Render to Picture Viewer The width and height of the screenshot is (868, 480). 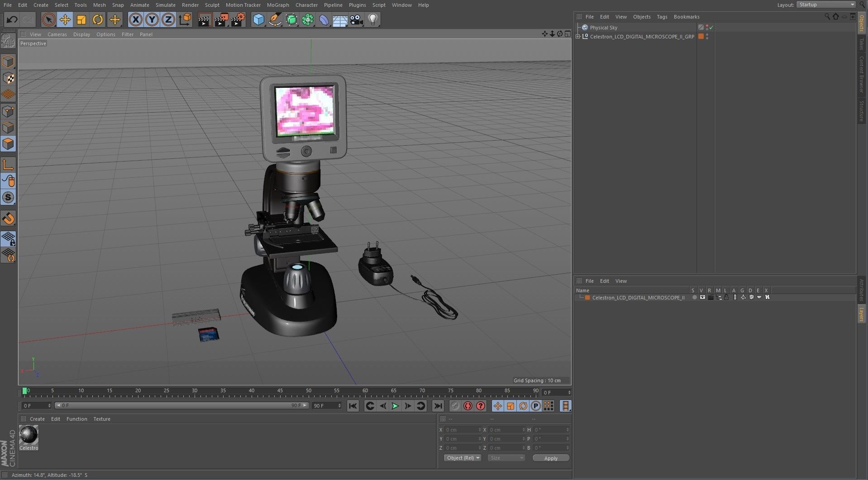click(x=221, y=19)
